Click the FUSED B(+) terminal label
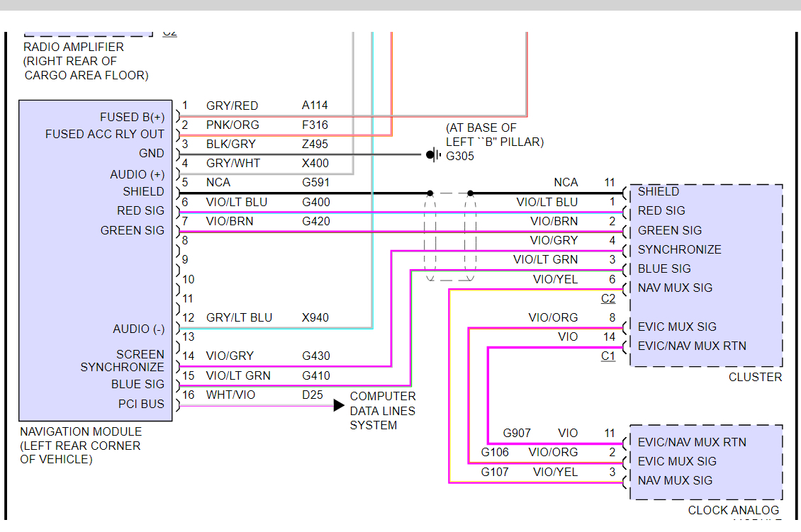The image size is (801, 532). tap(132, 117)
